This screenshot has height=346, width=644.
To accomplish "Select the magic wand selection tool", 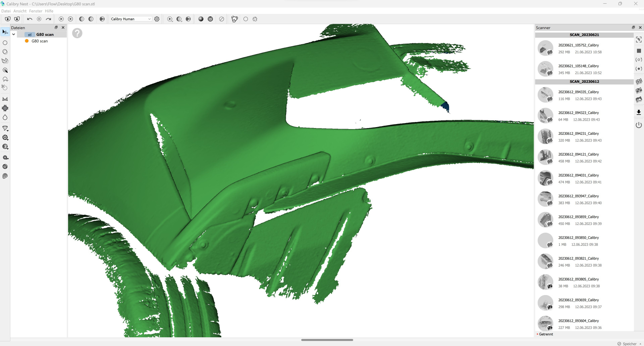I will [5, 70].
